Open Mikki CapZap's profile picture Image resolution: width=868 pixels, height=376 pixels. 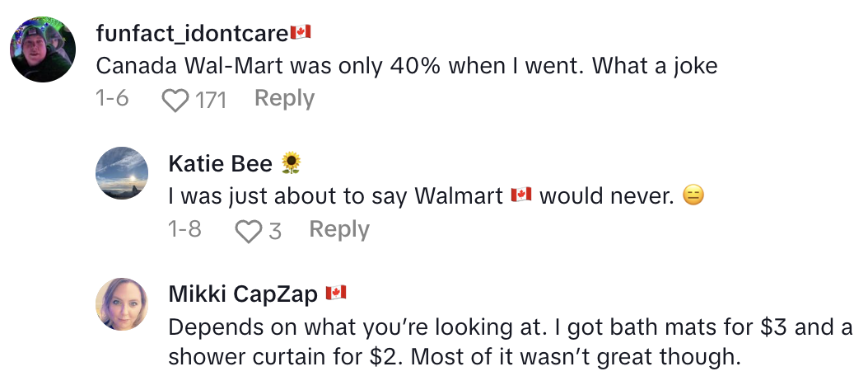pos(122,303)
